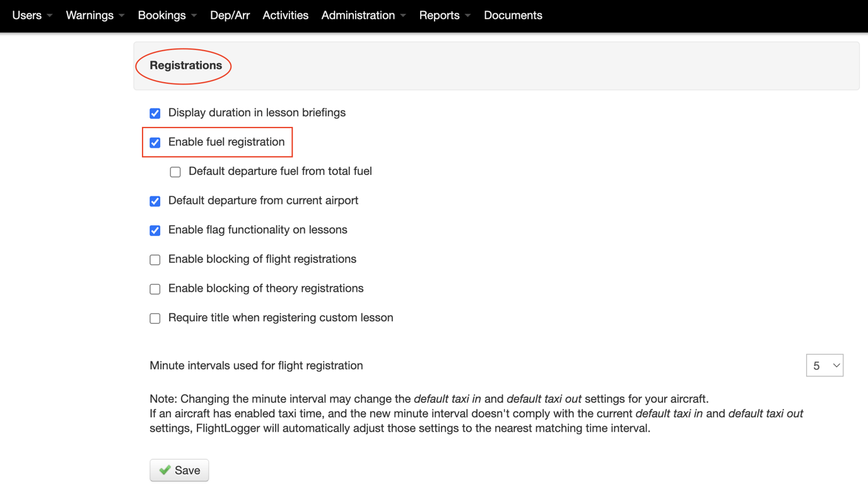Expand the Users menu

(x=32, y=15)
